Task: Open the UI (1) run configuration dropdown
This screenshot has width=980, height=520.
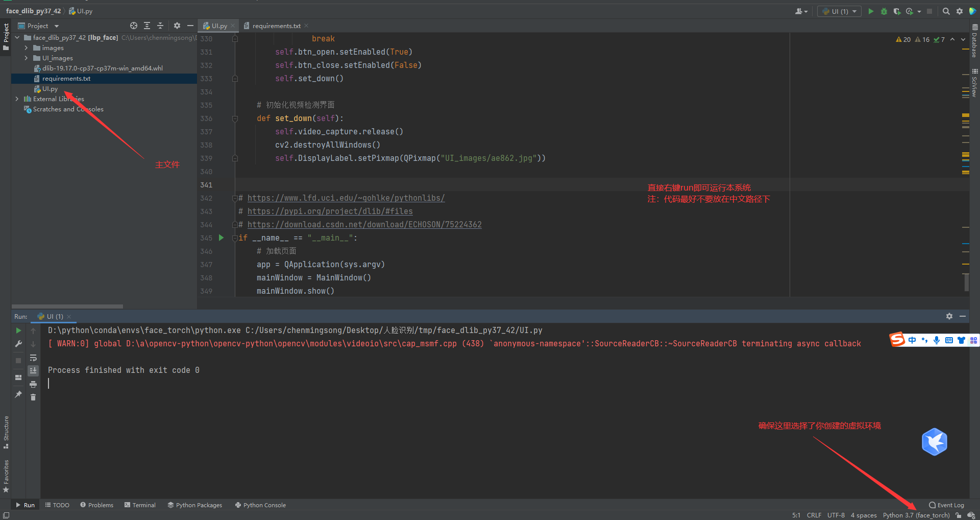Action: pos(839,11)
